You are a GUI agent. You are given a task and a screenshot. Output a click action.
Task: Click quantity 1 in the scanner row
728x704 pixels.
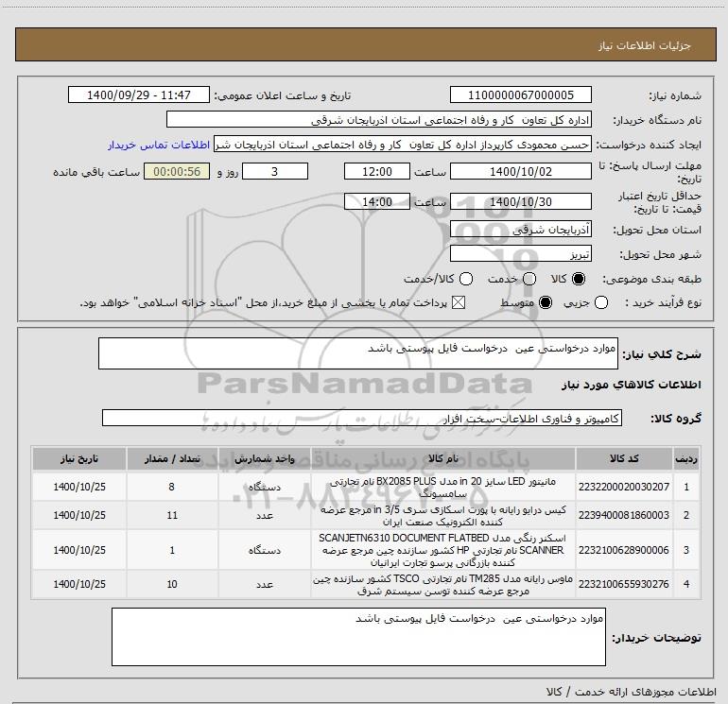point(172,550)
